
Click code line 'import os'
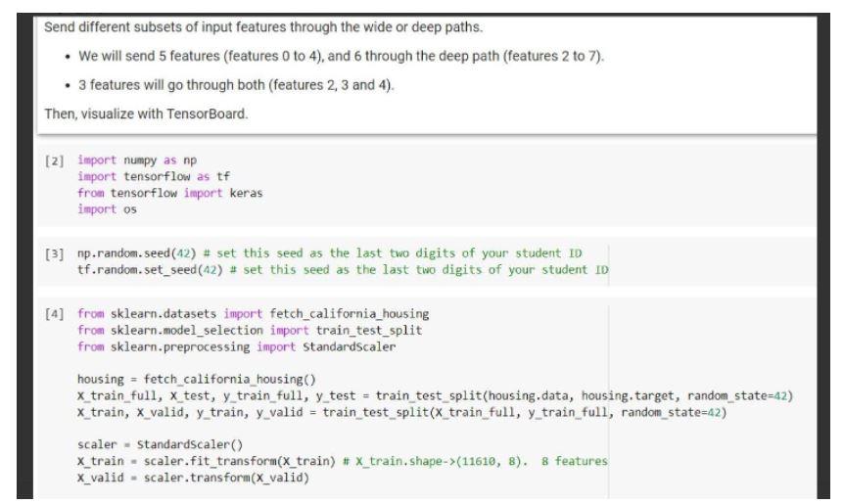tap(107, 209)
